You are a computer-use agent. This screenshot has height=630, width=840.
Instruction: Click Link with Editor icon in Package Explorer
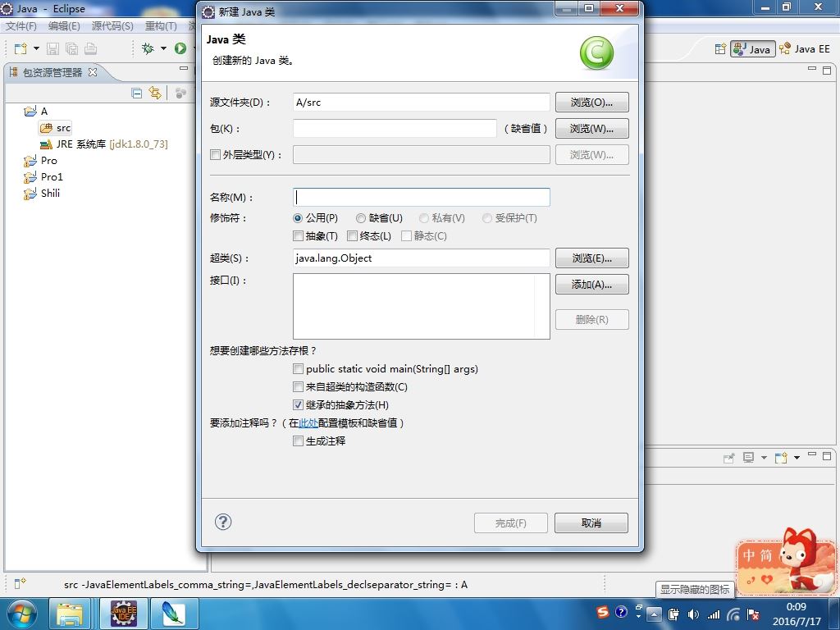tap(155, 94)
